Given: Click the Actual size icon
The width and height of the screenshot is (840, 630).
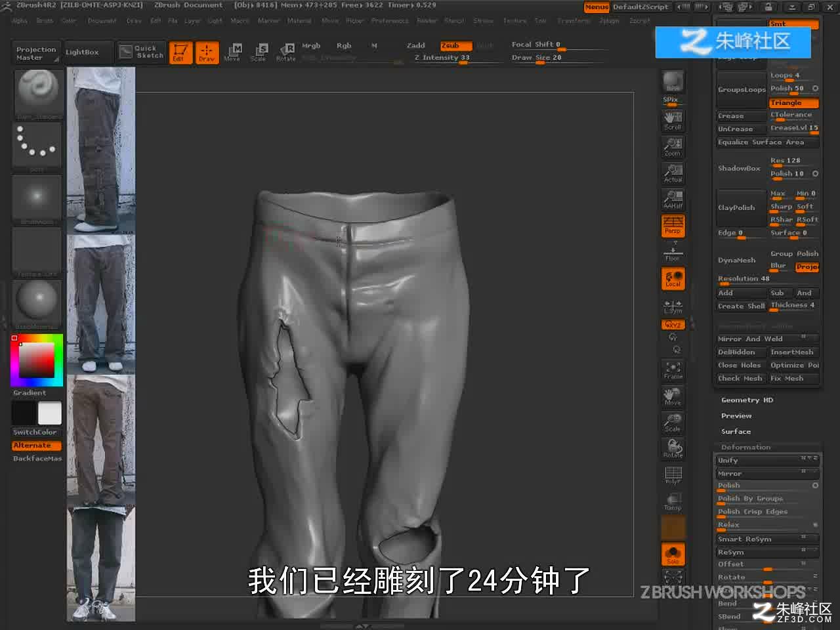Looking at the screenshot, I should tap(673, 173).
